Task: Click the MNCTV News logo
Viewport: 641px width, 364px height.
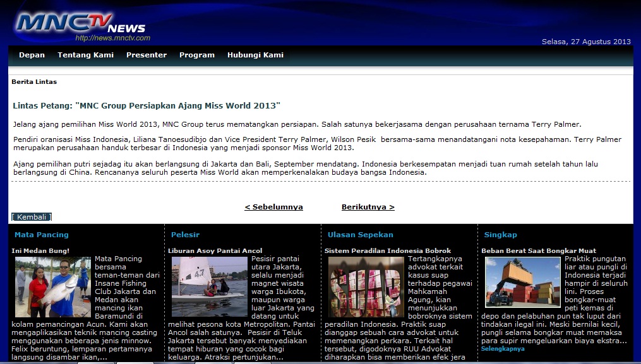Action: (79, 24)
